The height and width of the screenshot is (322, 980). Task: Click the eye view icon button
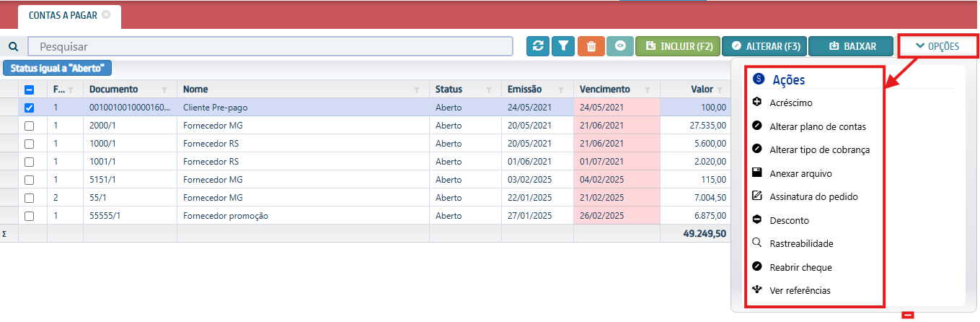pyautogui.click(x=619, y=46)
